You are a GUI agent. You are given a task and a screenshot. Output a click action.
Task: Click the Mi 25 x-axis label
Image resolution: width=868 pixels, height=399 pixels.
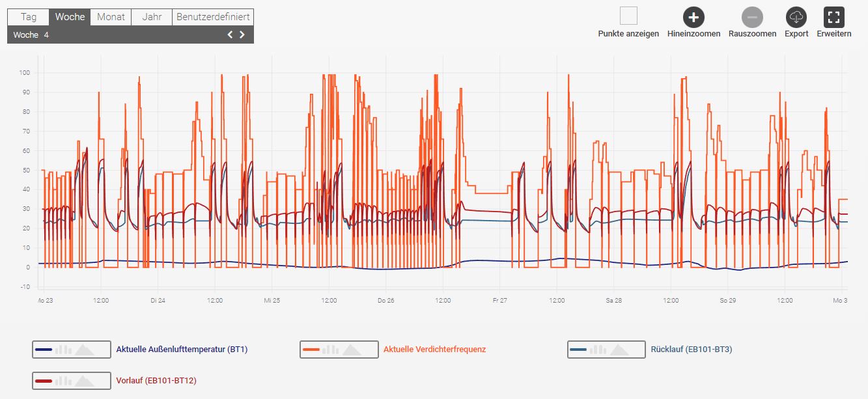tap(272, 301)
